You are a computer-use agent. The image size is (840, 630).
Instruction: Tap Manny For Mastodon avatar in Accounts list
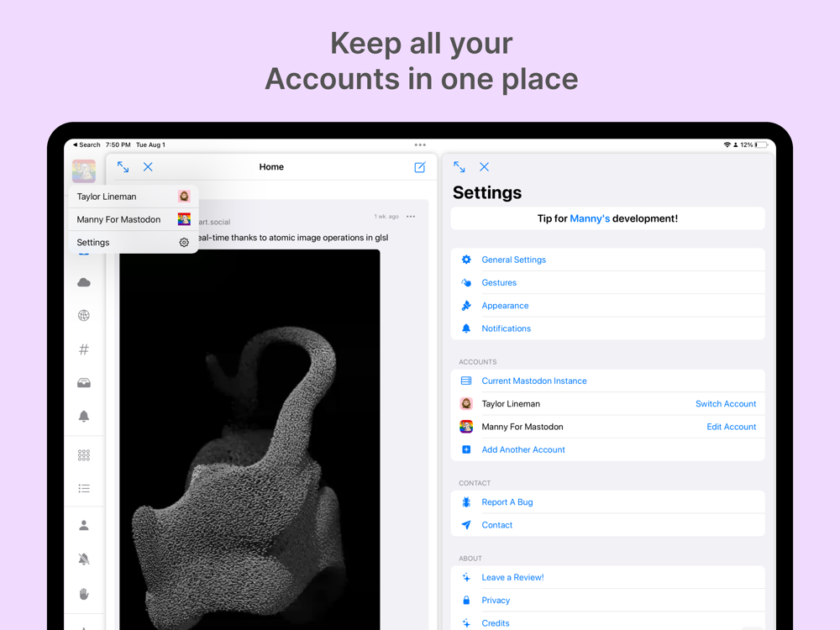coord(466,427)
